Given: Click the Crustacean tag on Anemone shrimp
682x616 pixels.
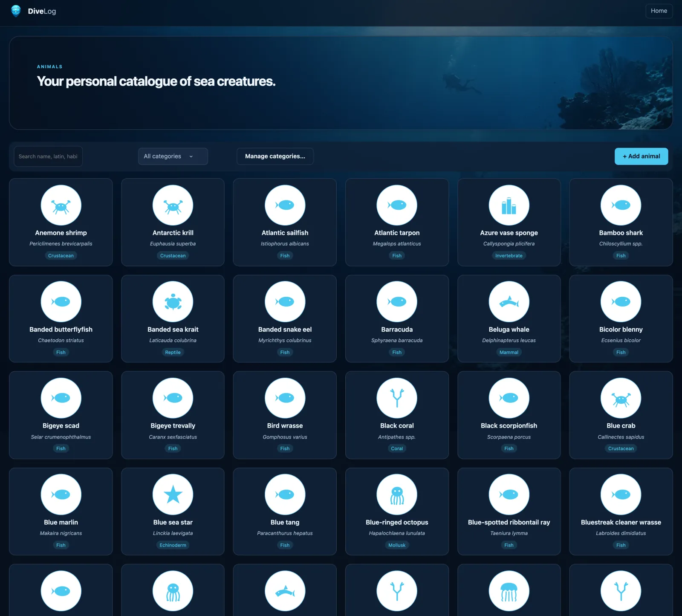Looking at the screenshot, I should tap(61, 256).
